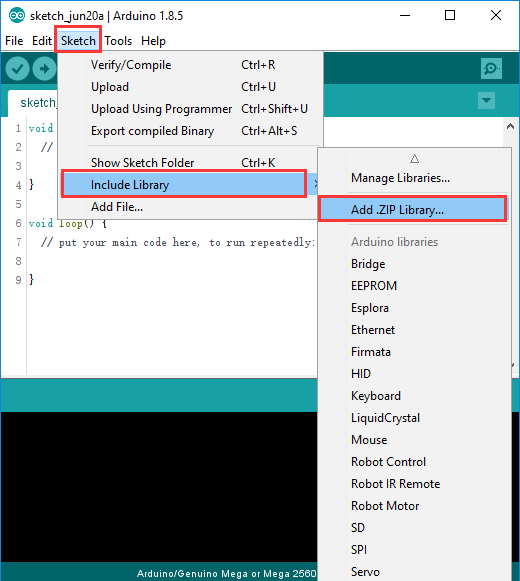This screenshot has width=520, height=581.
Task: Open the File menu
Action: coord(14,41)
